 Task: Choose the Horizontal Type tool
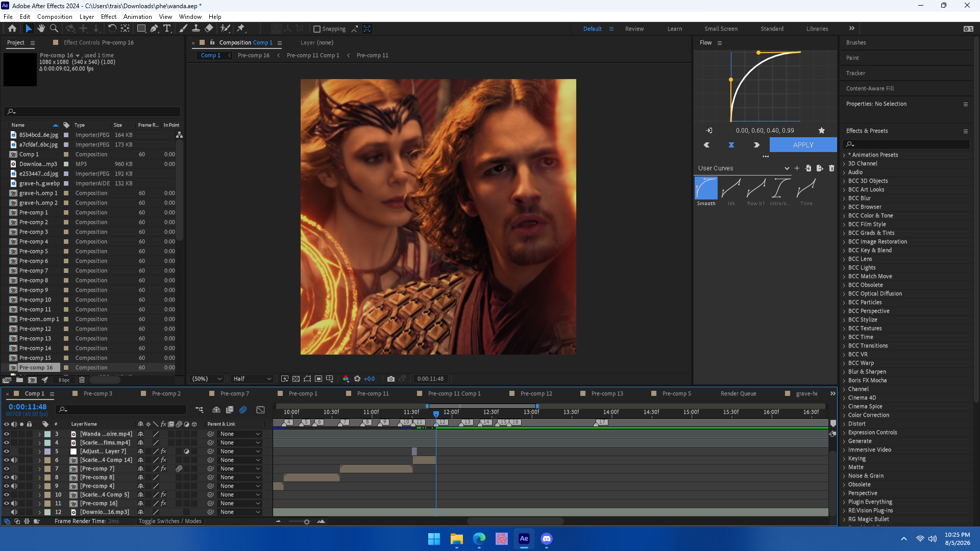[x=167, y=29]
